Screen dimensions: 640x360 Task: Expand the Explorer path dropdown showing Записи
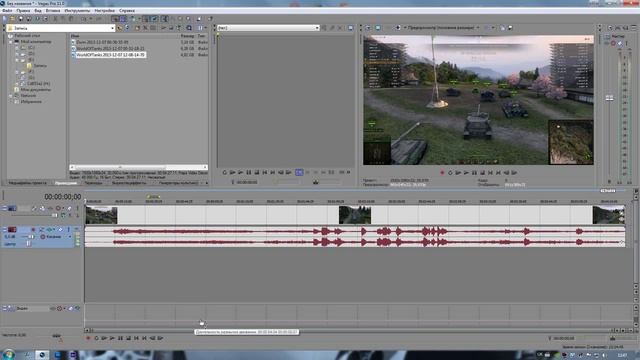[112, 28]
